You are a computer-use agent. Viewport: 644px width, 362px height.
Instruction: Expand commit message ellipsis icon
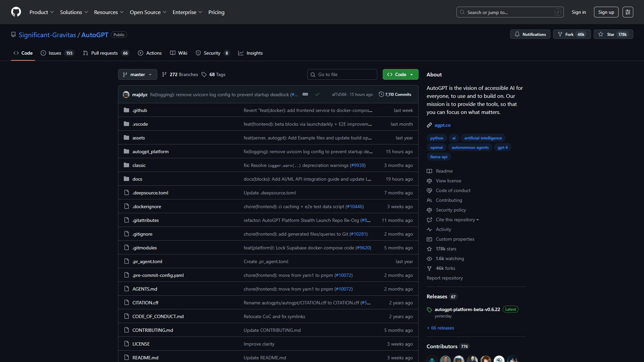point(305,94)
